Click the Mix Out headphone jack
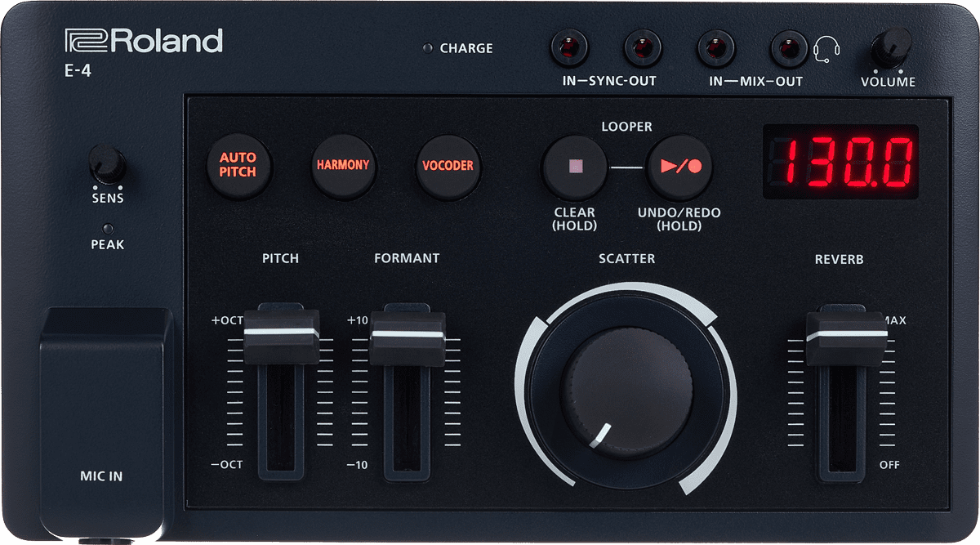This screenshot has width=980, height=545. tap(789, 47)
